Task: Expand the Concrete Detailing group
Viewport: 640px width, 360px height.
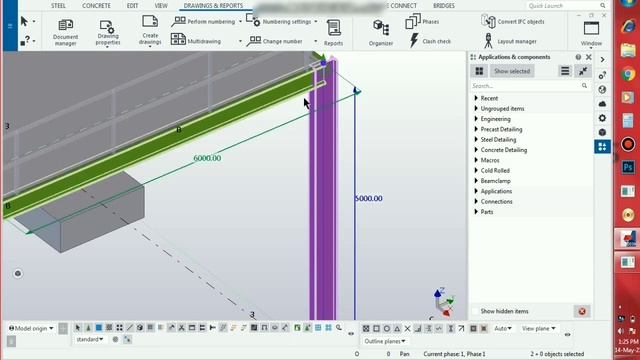Action: tap(476, 150)
